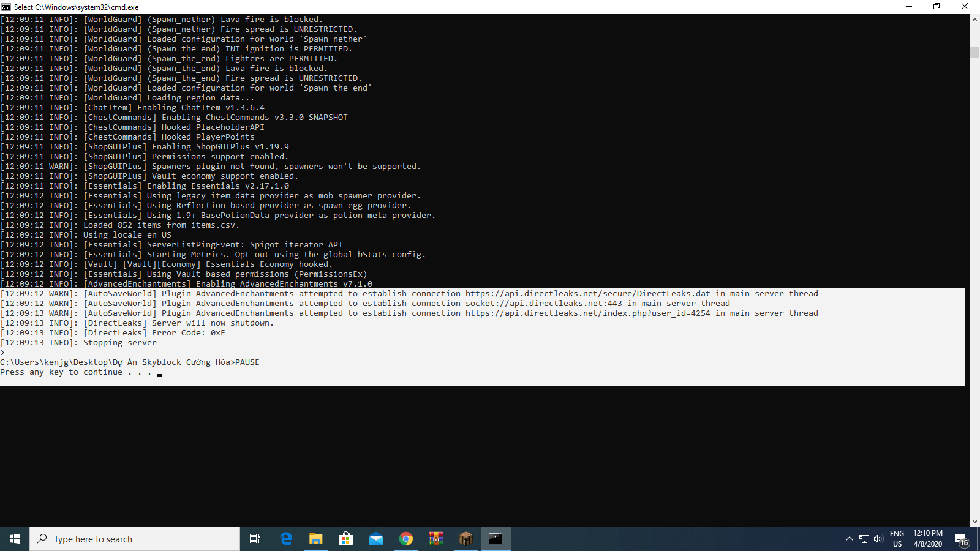Launch Google Chrome from the taskbar

coord(406,539)
